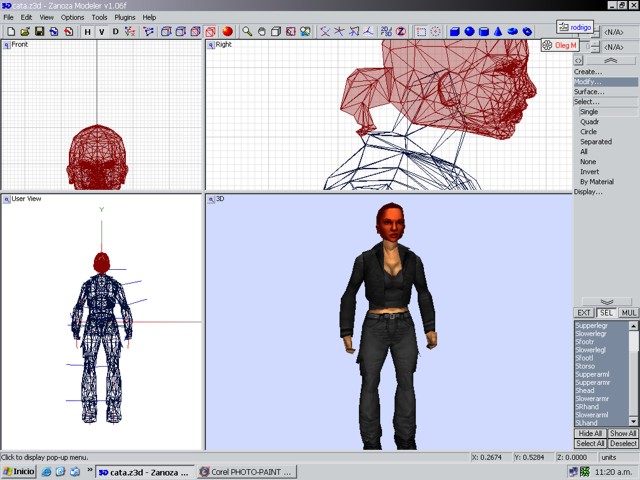
Task: Select the magnifier zoom tool
Action: click(247, 31)
